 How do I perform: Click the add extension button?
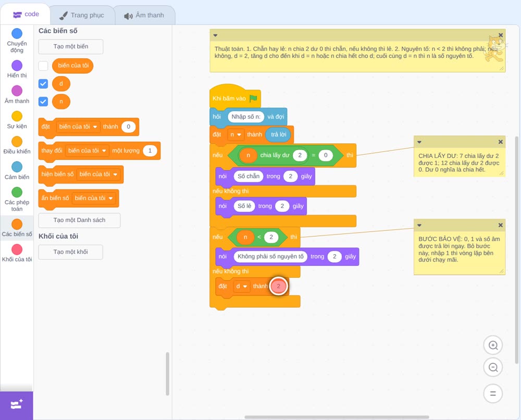17,405
